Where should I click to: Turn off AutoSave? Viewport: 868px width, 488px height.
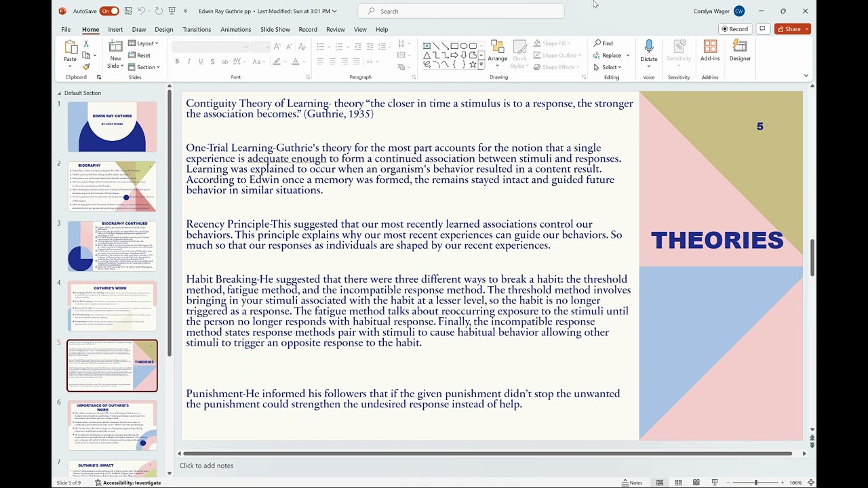click(x=108, y=11)
